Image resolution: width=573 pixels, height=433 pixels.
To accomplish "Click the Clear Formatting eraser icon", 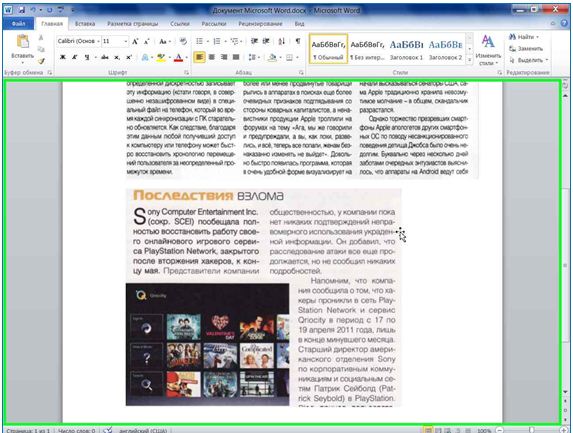I will pos(183,41).
